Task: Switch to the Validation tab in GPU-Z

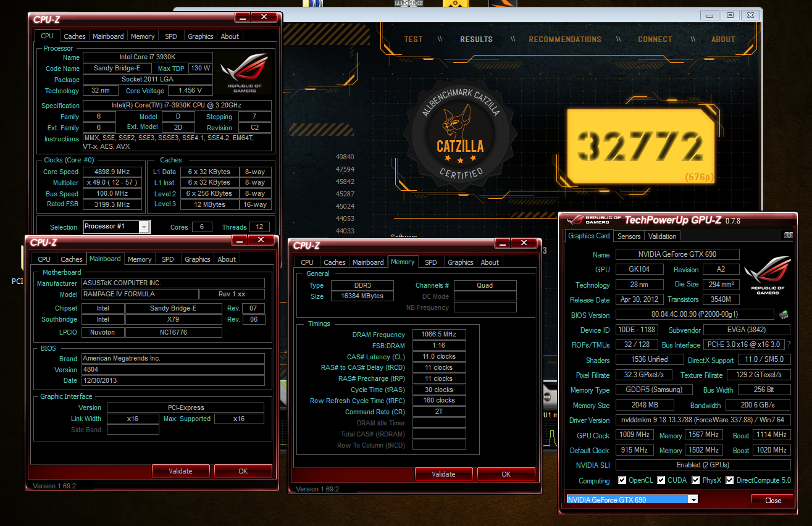Action: tap(663, 236)
